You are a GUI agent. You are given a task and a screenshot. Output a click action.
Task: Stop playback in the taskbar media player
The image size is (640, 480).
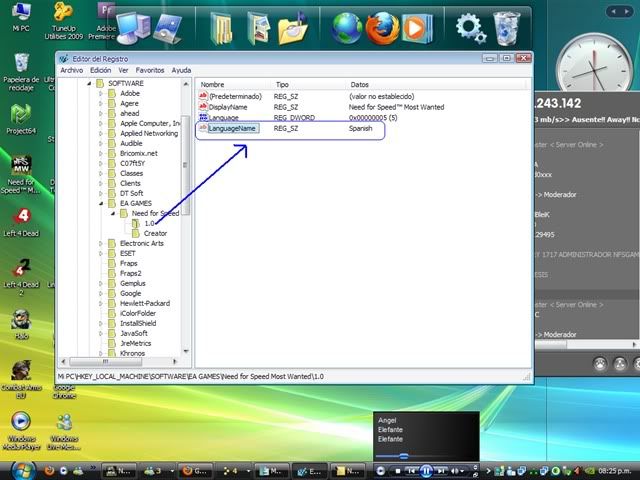pos(398,471)
